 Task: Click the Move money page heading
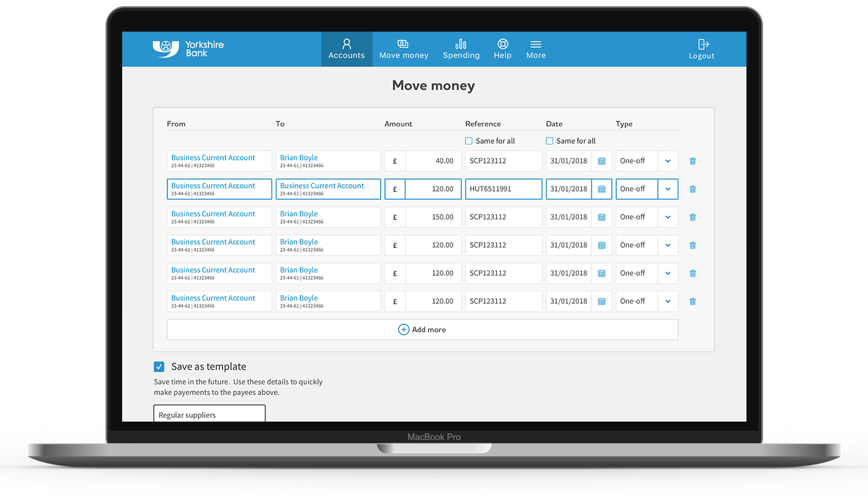[x=433, y=86]
